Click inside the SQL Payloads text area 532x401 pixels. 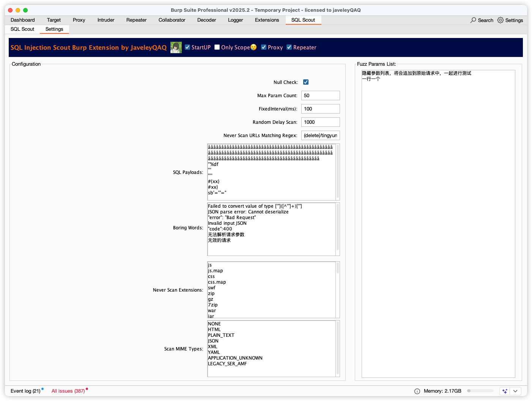pyautogui.click(x=271, y=172)
